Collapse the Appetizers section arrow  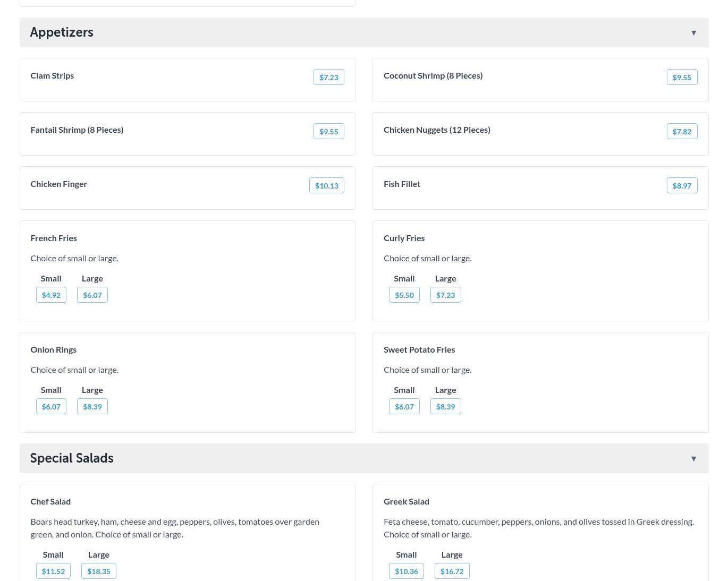693,33
